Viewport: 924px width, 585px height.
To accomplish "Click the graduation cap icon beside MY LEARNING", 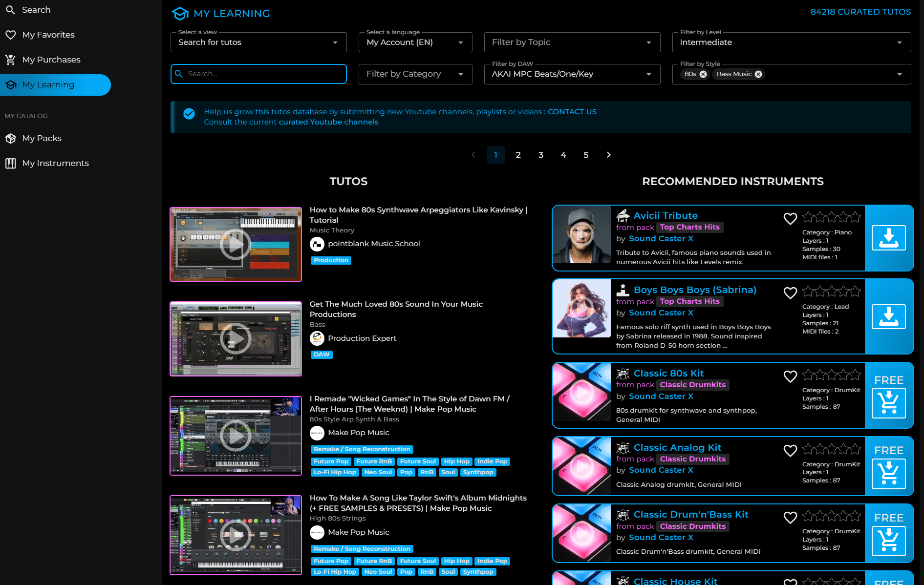I will pyautogui.click(x=180, y=14).
